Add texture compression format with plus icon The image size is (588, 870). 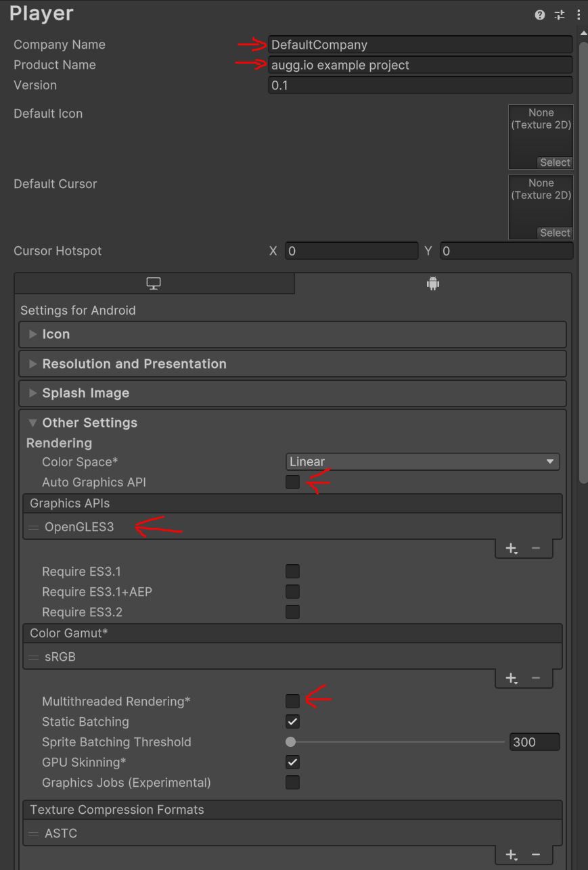click(x=512, y=854)
